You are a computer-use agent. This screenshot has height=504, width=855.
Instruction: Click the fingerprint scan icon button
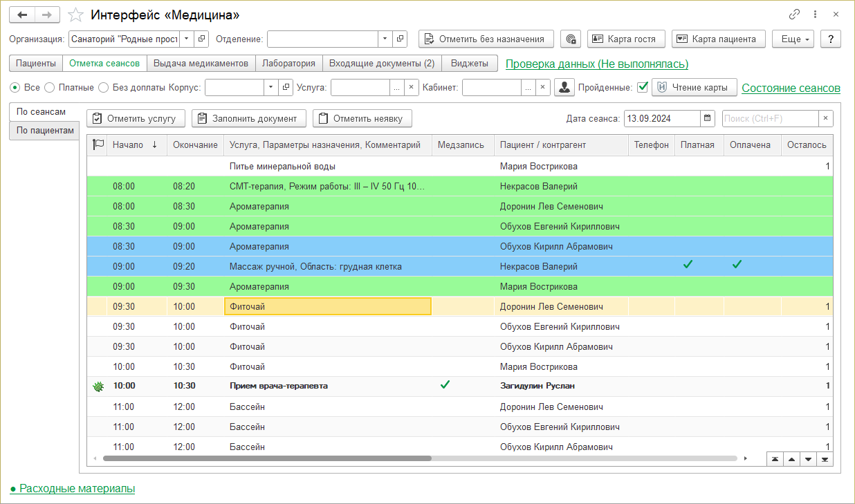pyautogui.click(x=570, y=39)
